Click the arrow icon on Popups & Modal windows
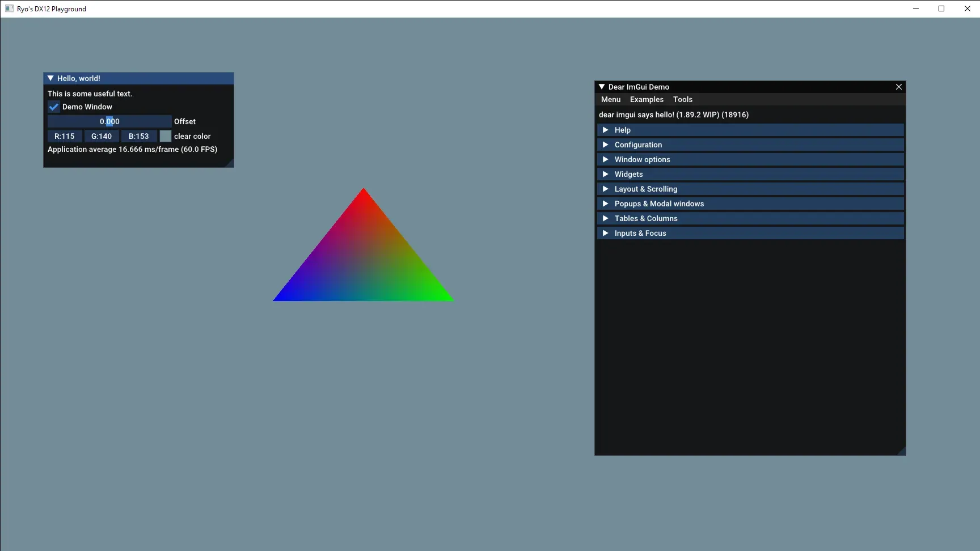 pos(606,204)
